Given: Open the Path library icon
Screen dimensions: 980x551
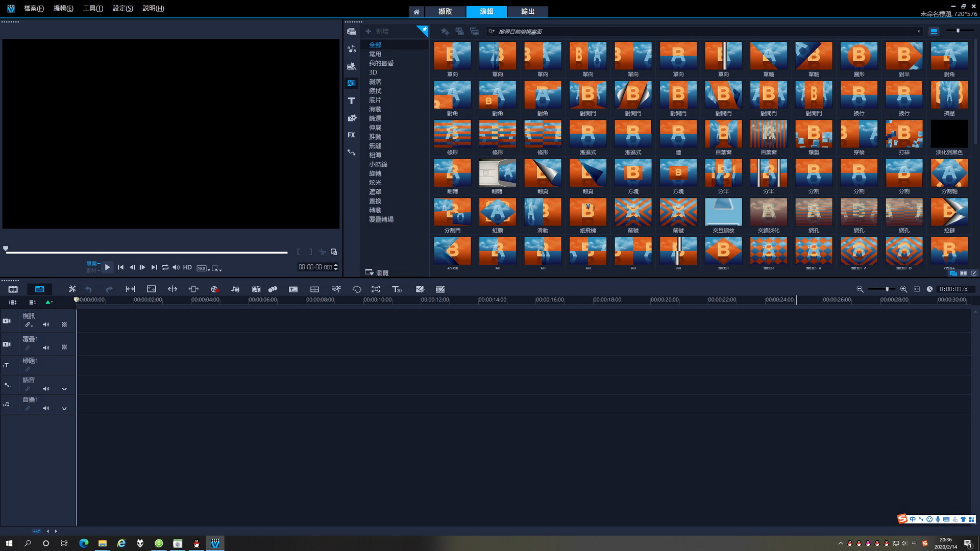Looking at the screenshot, I should point(351,153).
